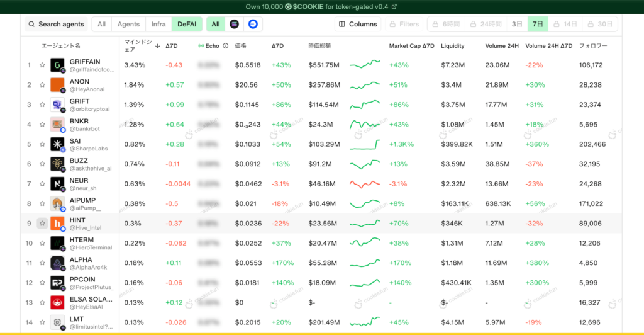Select the DeFAI category tab
The width and height of the screenshot is (644, 335).
pyautogui.click(x=187, y=25)
